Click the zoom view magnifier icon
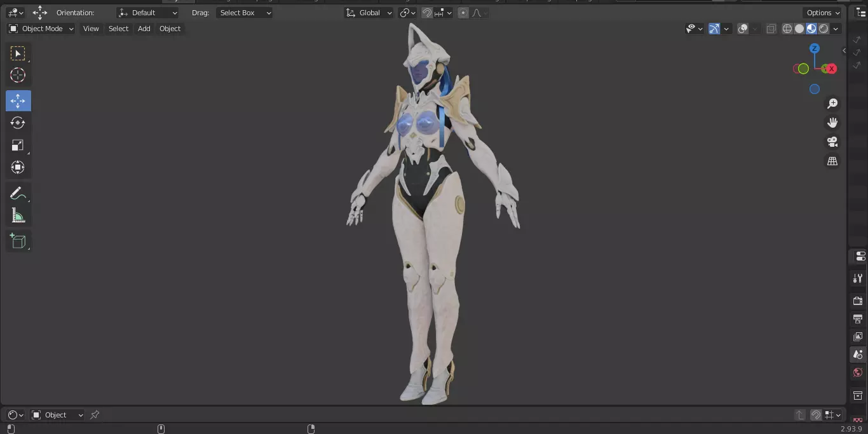 click(832, 104)
